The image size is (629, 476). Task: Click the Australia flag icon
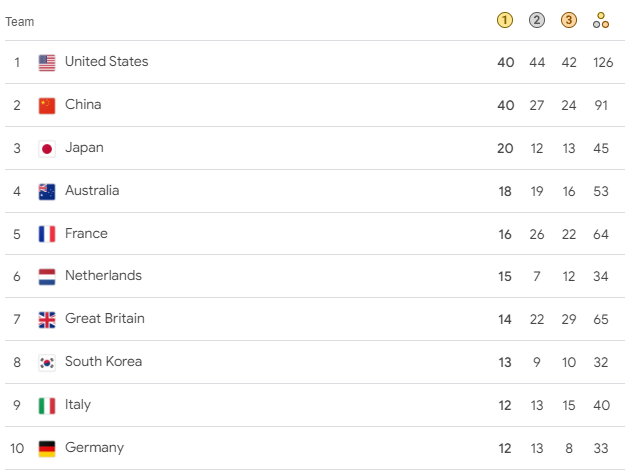pyautogui.click(x=47, y=192)
